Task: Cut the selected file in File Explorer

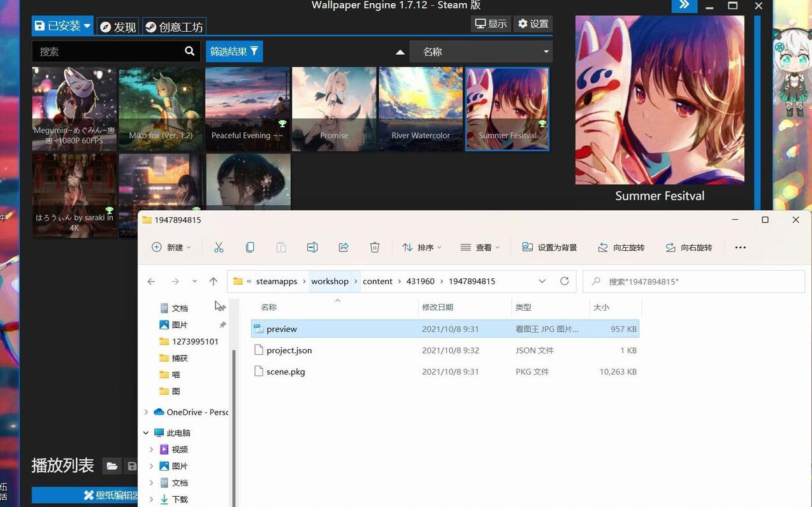Action: (219, 247)
